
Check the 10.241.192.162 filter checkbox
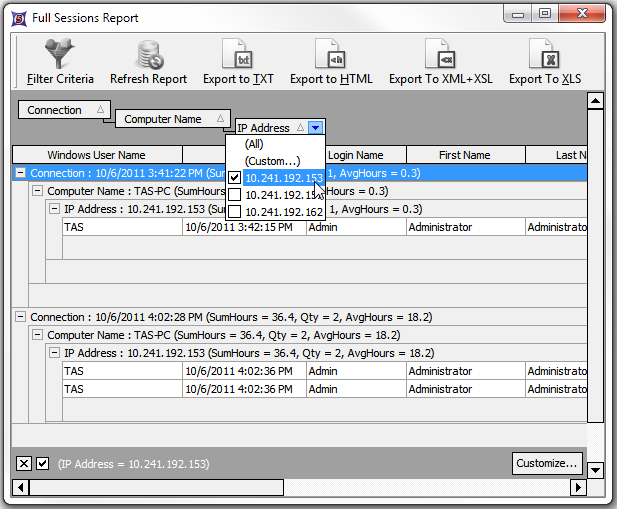click(x=234, y=212)
